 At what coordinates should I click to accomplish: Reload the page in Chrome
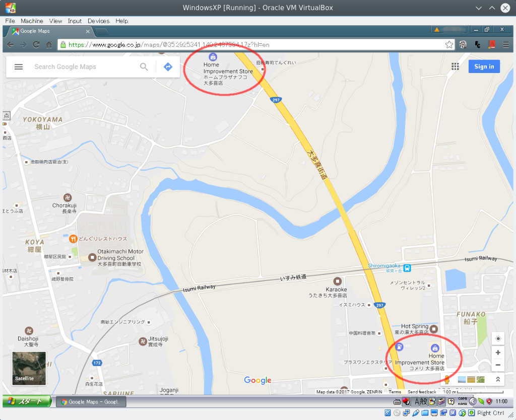click(36, 45)
